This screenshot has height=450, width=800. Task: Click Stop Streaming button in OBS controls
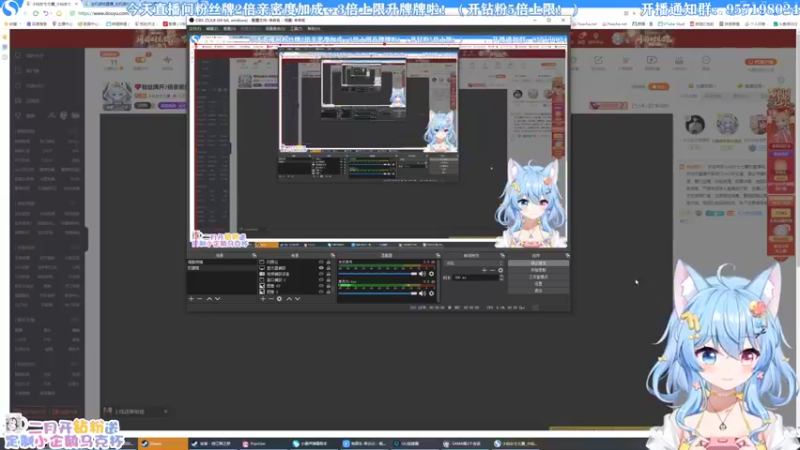click(538, 263)
